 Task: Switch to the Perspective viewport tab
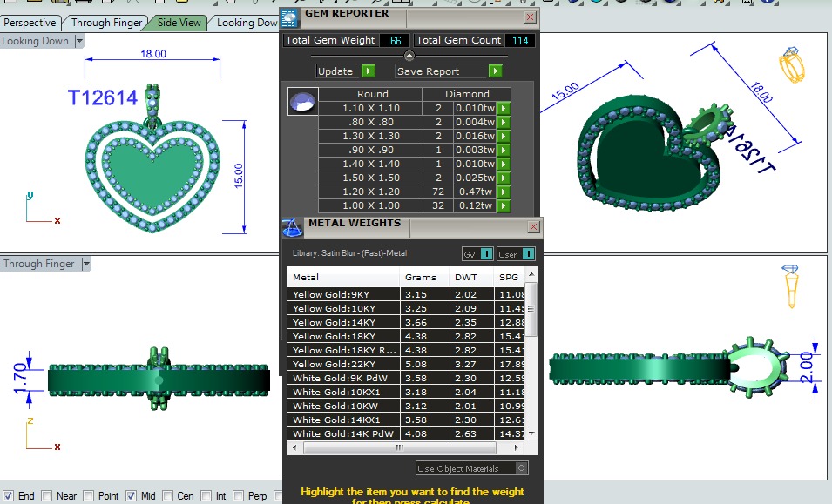[x=30, y=23]
